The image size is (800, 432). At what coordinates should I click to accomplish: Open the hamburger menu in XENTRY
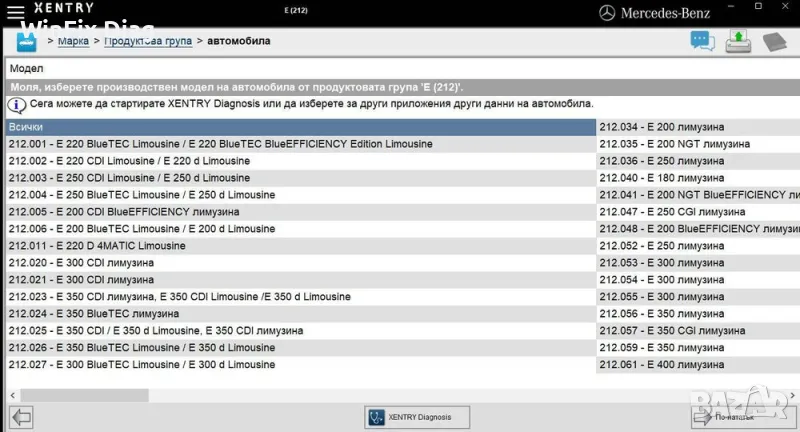point(15,12)
